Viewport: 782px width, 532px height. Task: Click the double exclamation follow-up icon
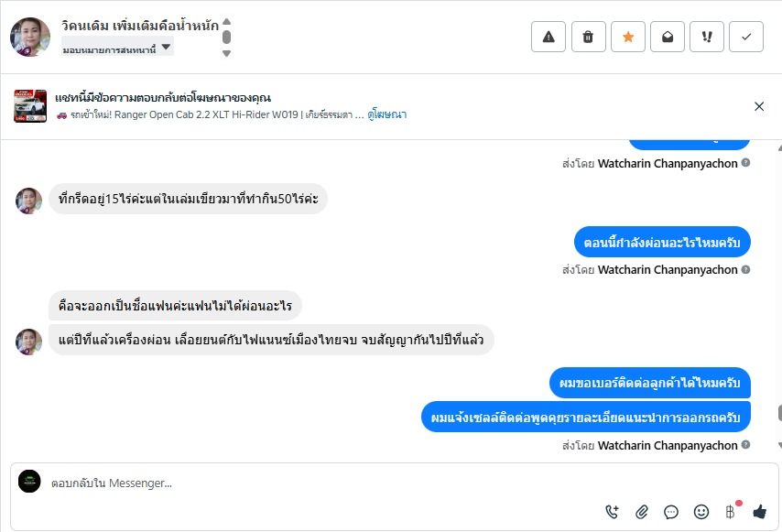click(x=707, y=37)
